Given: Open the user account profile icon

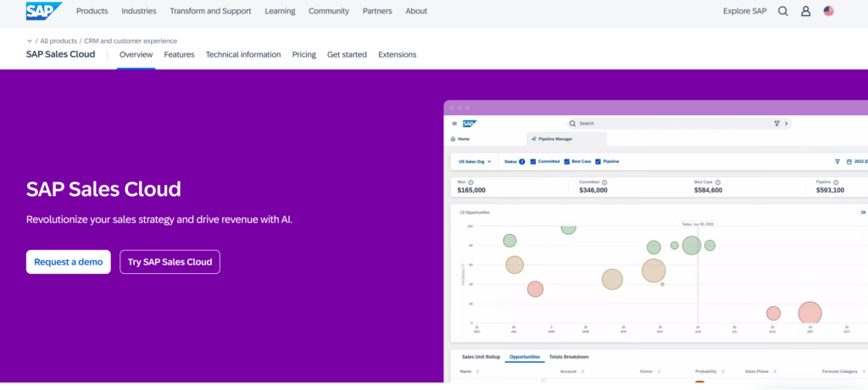Looking at the screenshot, I should [x=805, y=11].
